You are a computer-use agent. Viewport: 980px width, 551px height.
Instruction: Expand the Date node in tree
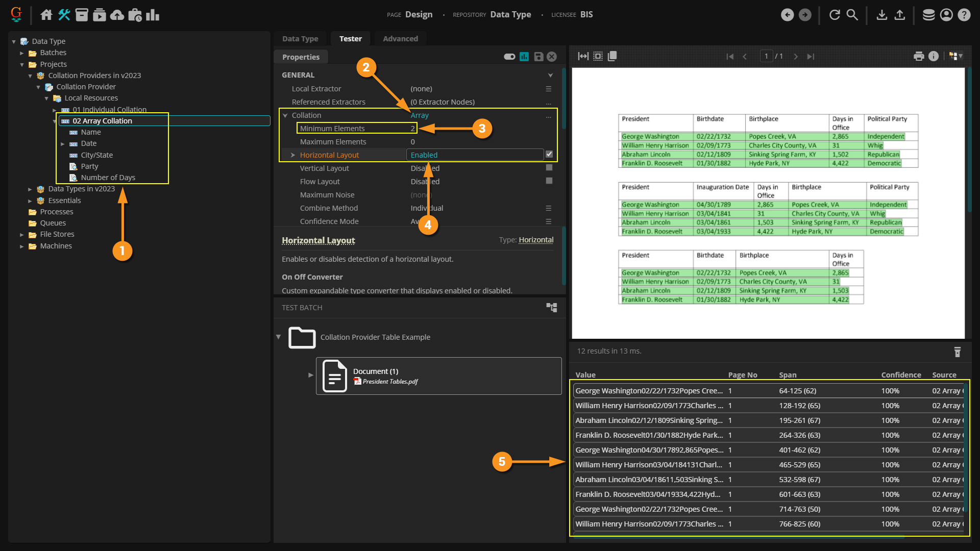(x=63, y=144)
